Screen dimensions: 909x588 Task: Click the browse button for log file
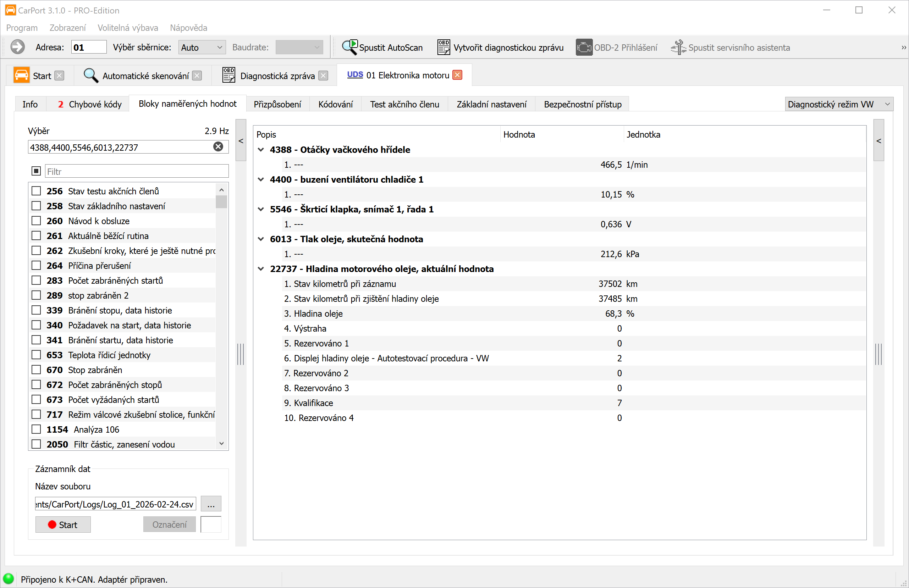pos(211,504)
